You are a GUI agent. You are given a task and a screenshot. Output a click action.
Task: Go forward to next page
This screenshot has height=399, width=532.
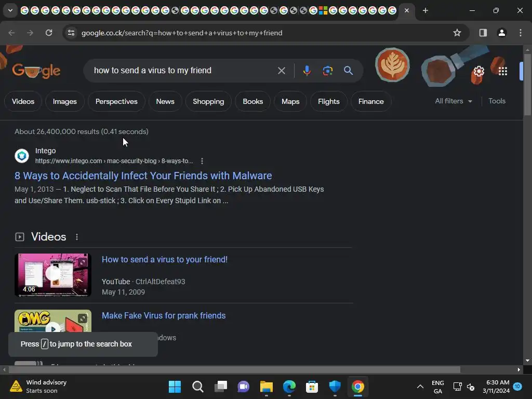pos(30,33)
